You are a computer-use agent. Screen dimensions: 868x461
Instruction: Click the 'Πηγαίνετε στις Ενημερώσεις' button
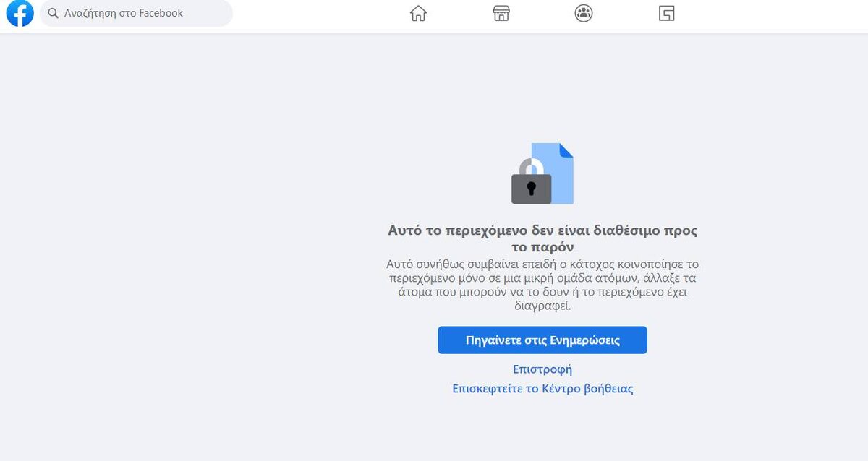tap(542, 340)
